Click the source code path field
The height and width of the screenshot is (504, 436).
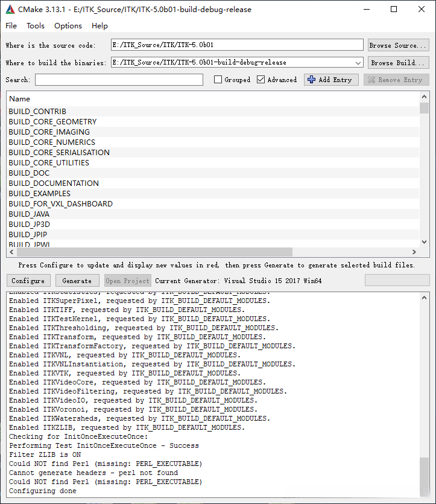(x=237, y=45)
